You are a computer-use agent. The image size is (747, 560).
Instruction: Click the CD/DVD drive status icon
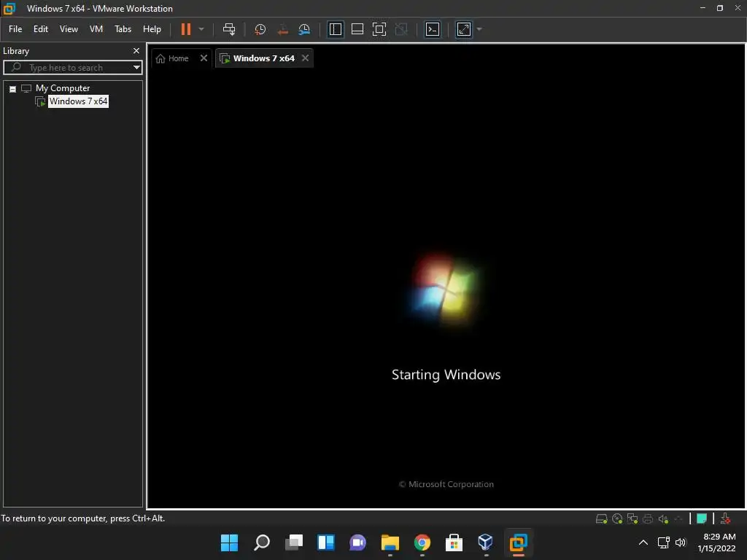click(617, 518)
